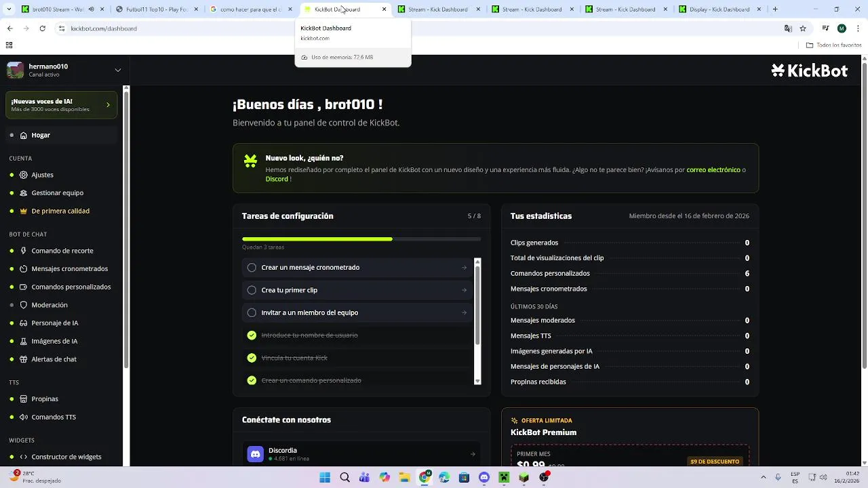Check the Invitar a un miembro del equipo circle
This screenshot has width=868, height=488.
(x=252, y=312)
